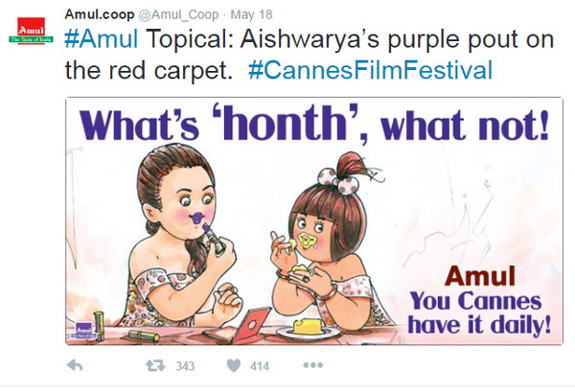Open the #Amul hashtag

101,40
